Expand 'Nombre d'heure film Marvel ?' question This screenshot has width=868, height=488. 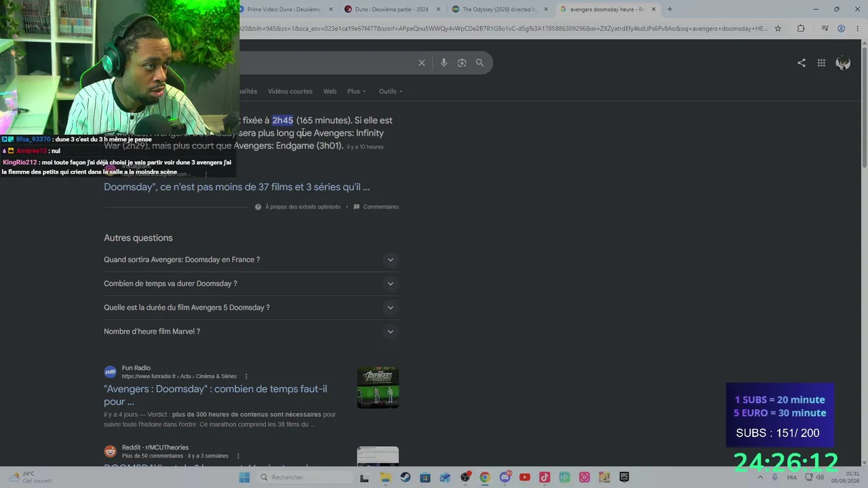(251, 331)
